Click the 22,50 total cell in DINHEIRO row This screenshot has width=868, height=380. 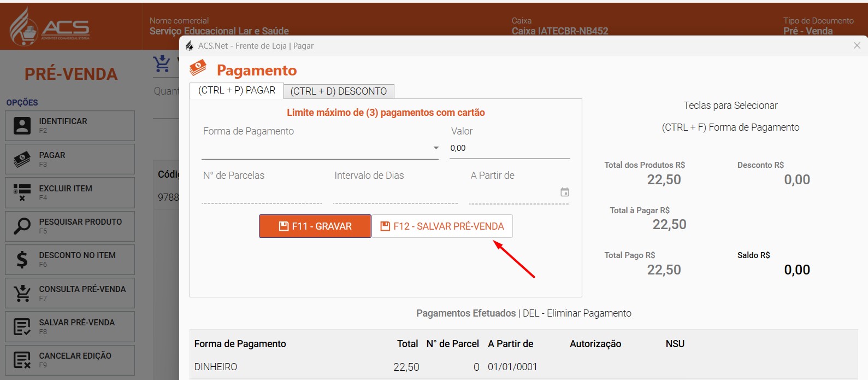point(406,367)
